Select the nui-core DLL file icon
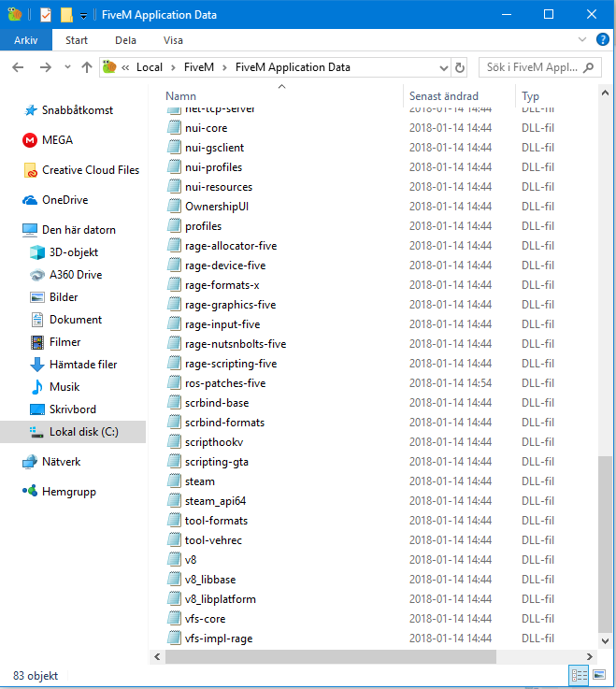This screenshot has height=689, width=616. point(174,127)
